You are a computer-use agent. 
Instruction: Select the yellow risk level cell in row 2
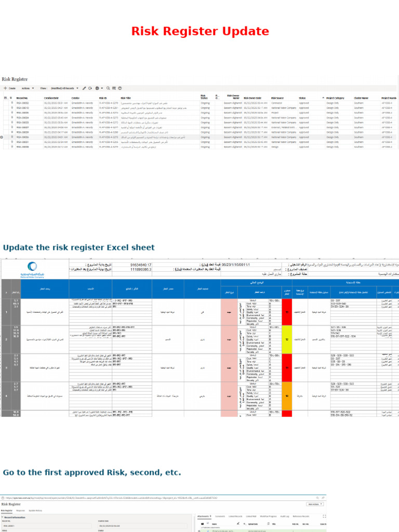[287, 340]
